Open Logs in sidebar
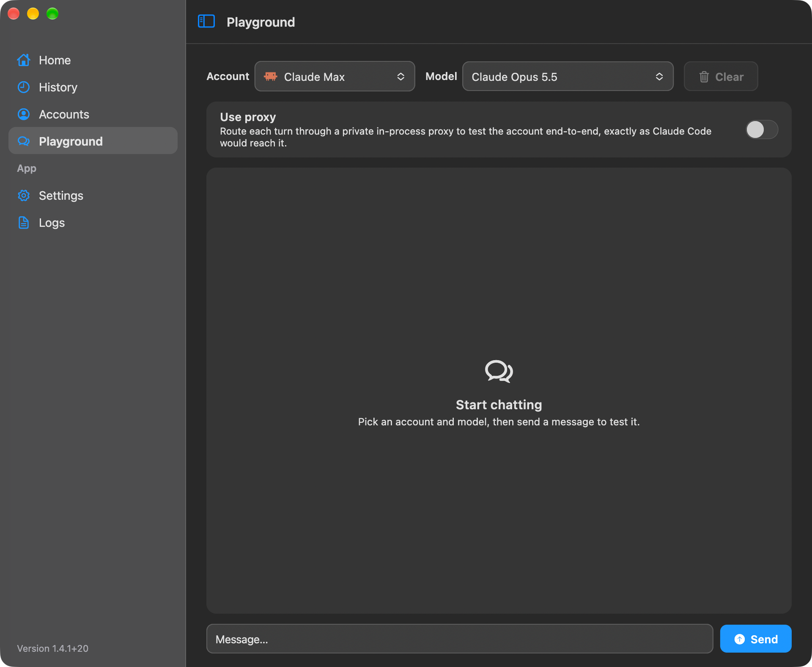 93,223
